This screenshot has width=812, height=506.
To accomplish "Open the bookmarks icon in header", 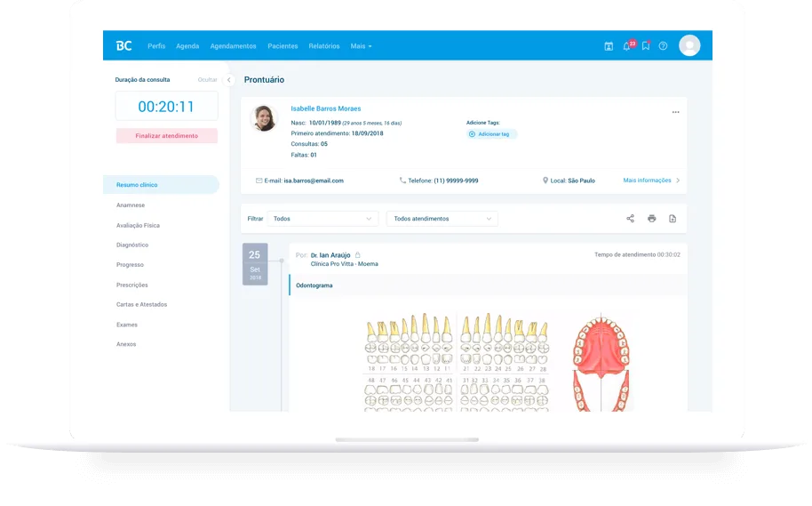I will coord(646,45).
